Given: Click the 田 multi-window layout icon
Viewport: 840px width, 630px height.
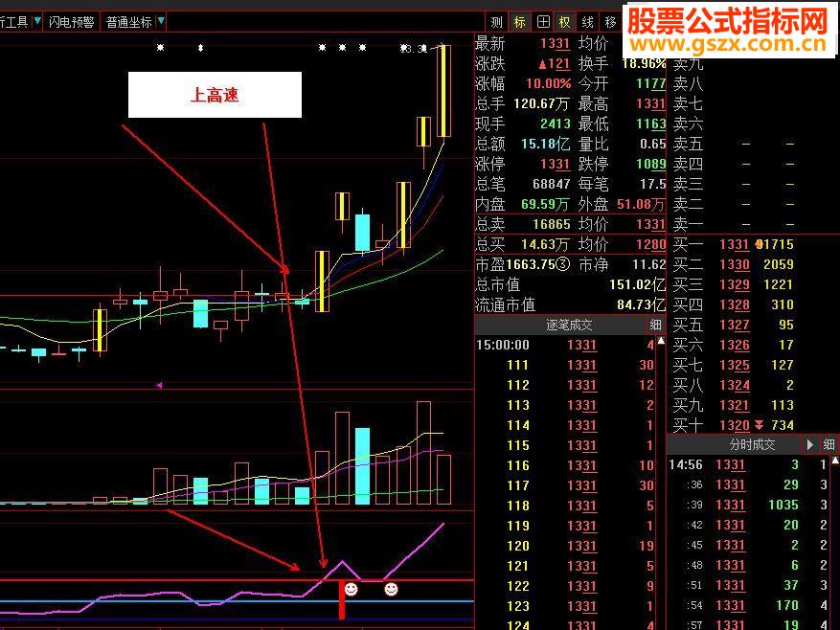Looking at the screenshot, I should [x=543, y=22].
